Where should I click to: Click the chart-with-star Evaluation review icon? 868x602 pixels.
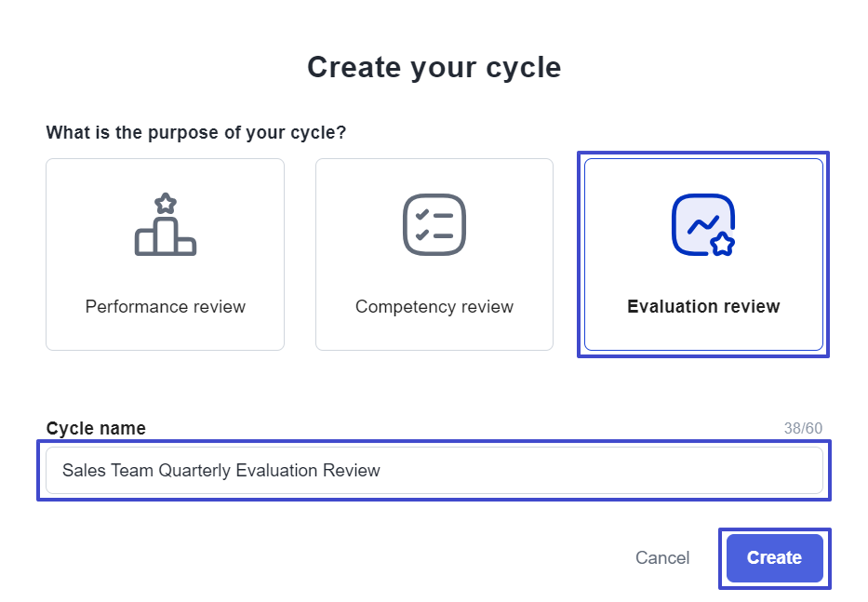click(703, 224)
